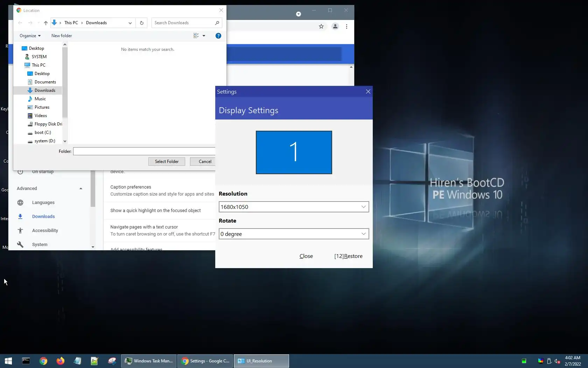Open Chrome's three-dot menu
Screen dimensions: 588x368
tap(346, 26)
